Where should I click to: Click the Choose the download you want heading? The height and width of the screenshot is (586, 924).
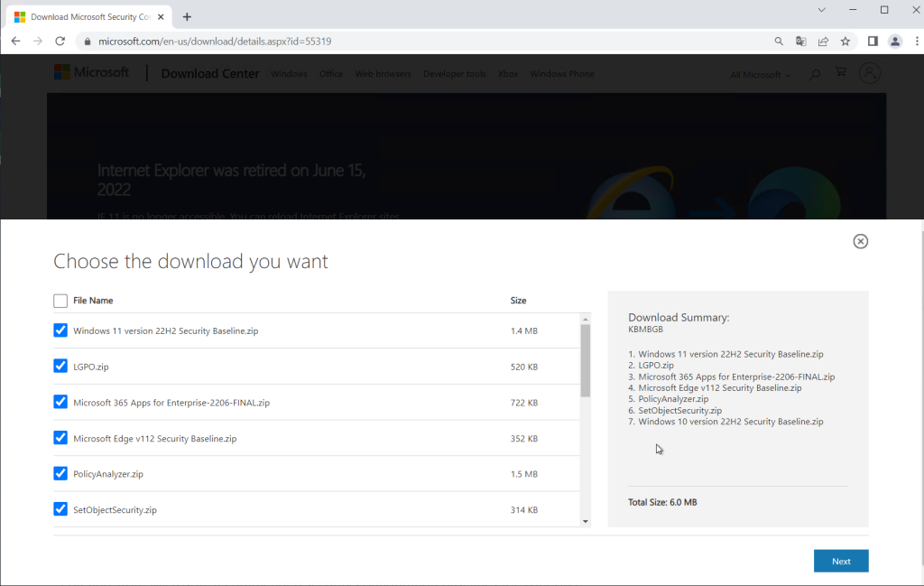pos(190,261)
